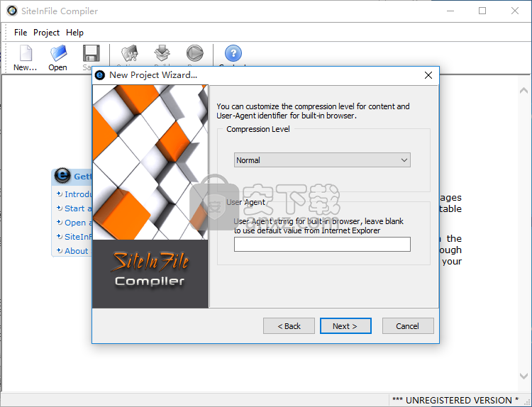Screen dimensions: 532x407
Task: Go to previous step with Back button
Action: pos(289,326)
